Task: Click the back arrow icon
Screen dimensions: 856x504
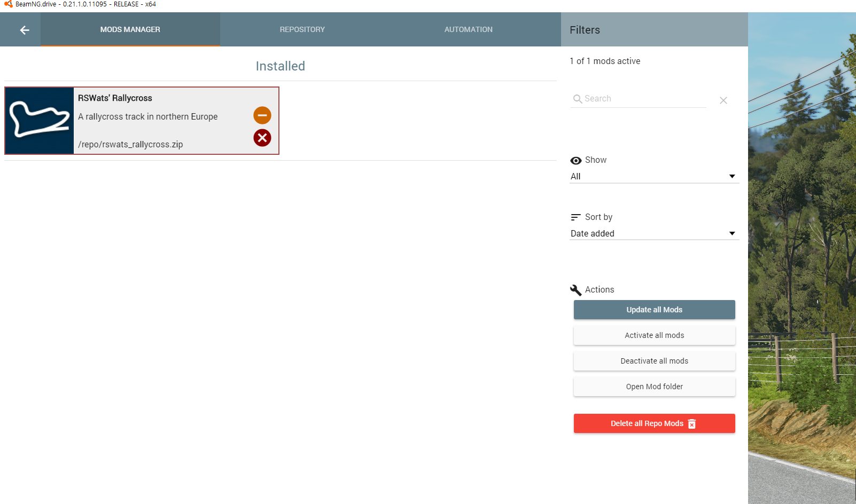Action: [x=25, y=30]
